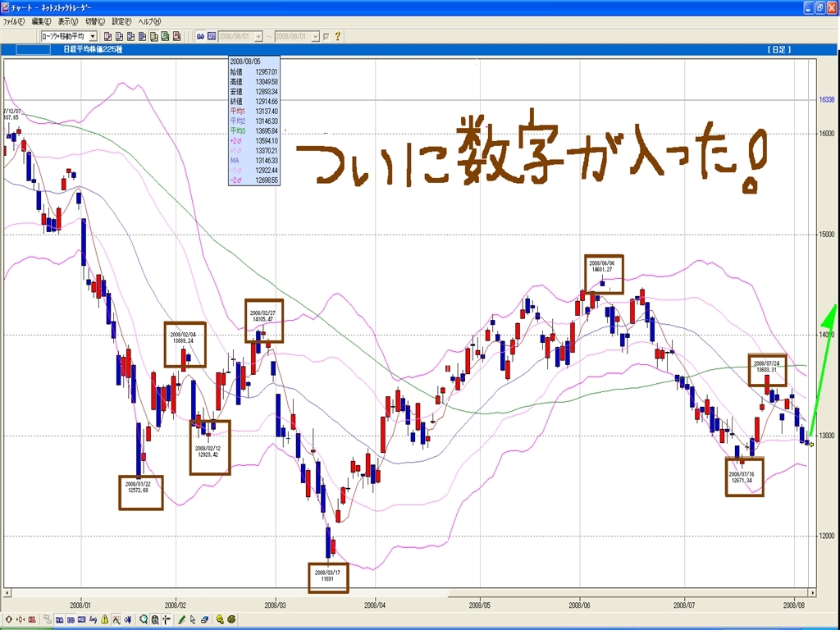The width and height of the screenshot is (840, 630).
Task: Open the 切替(C) menu
Action: (x=95, y=22)
